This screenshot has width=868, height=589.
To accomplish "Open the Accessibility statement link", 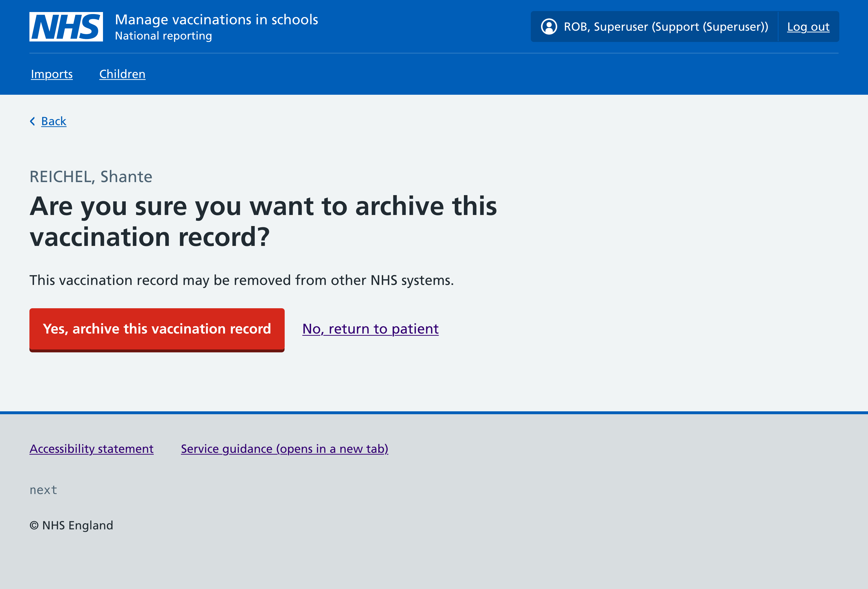I will point(91,448).
